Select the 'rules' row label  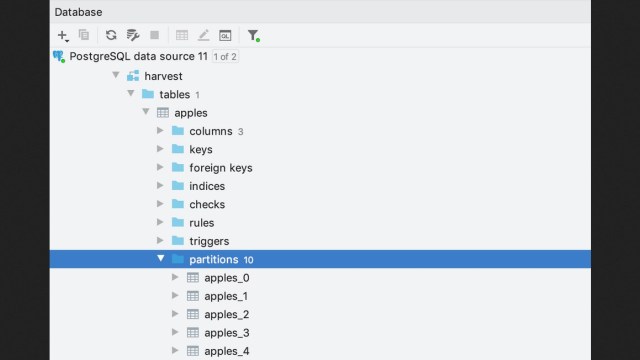(x=202, y=223)
